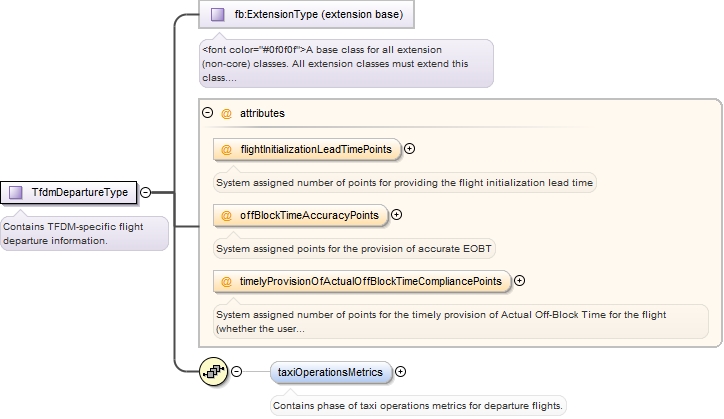The width and height of the screenshot is (724, 419).
Task: Collapse the attributes section
Action: tap(208, 112)
